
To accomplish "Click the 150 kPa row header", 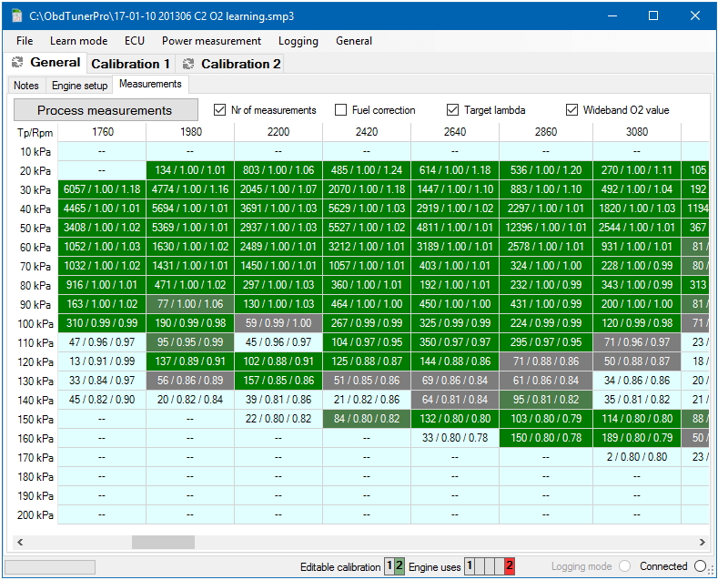I will point(35,420).
